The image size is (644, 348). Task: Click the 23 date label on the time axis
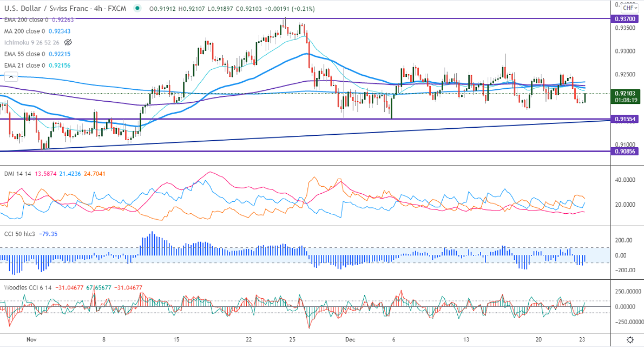click(x=582, y=340)
